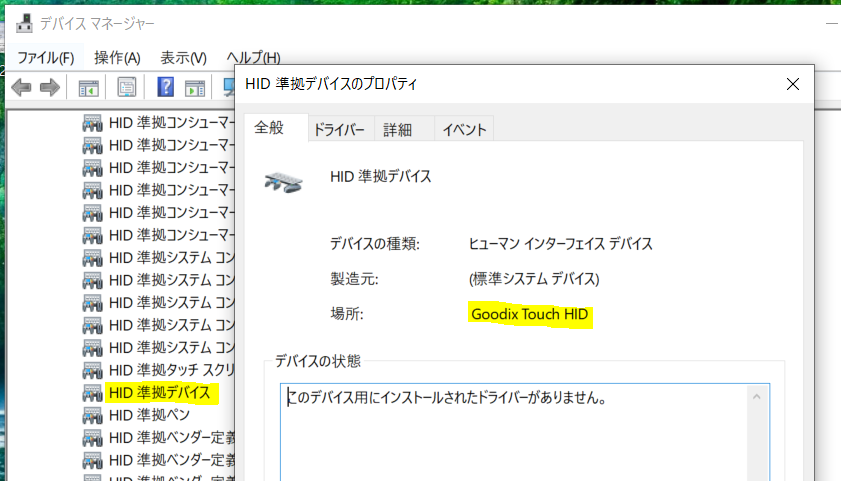Switch to the ドライバー tab
This screenshot has height=481, width=841.
click(339, 130)
